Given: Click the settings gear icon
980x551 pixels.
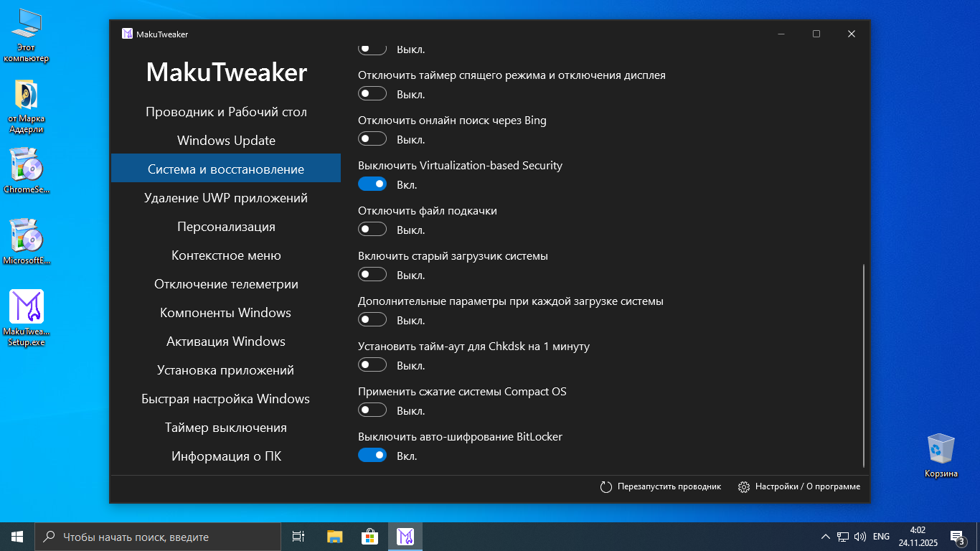Looking at the screenshot, I should pos(744,486).
